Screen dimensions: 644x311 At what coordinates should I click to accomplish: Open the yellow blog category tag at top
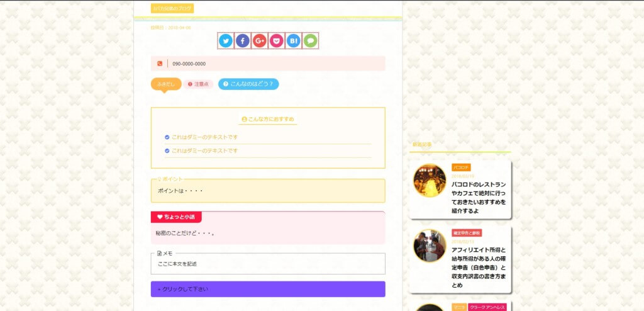click(172, 8)
